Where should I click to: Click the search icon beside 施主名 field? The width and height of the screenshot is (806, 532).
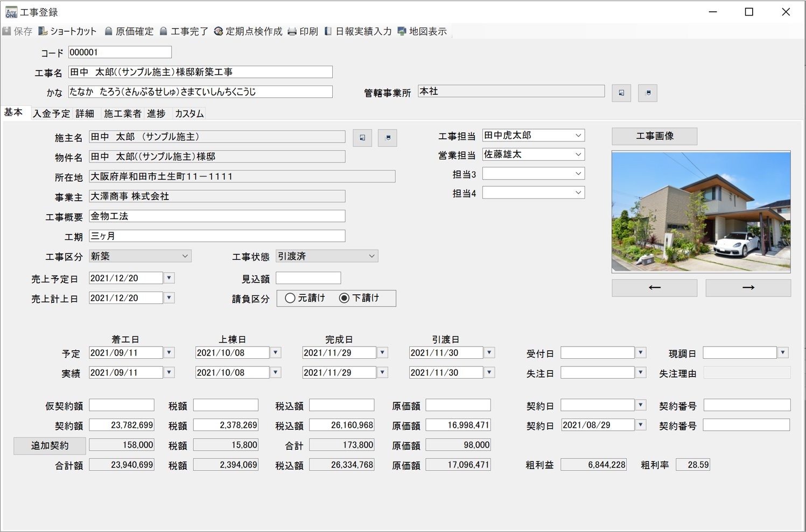[x=362, y=138]
